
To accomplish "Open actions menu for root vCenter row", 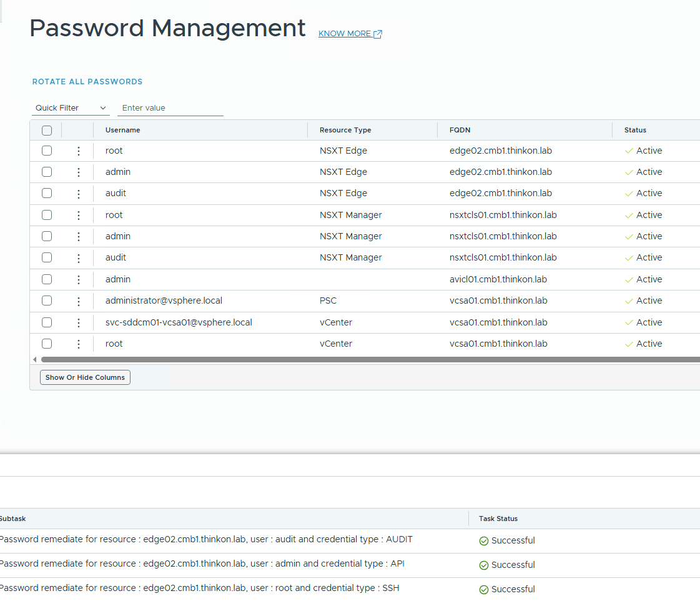I will 79,344.
